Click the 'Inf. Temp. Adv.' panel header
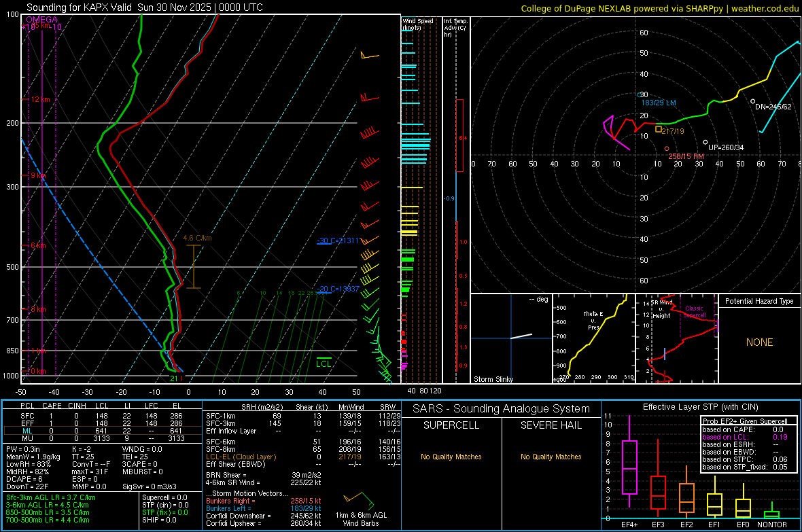 pos(455,28)
